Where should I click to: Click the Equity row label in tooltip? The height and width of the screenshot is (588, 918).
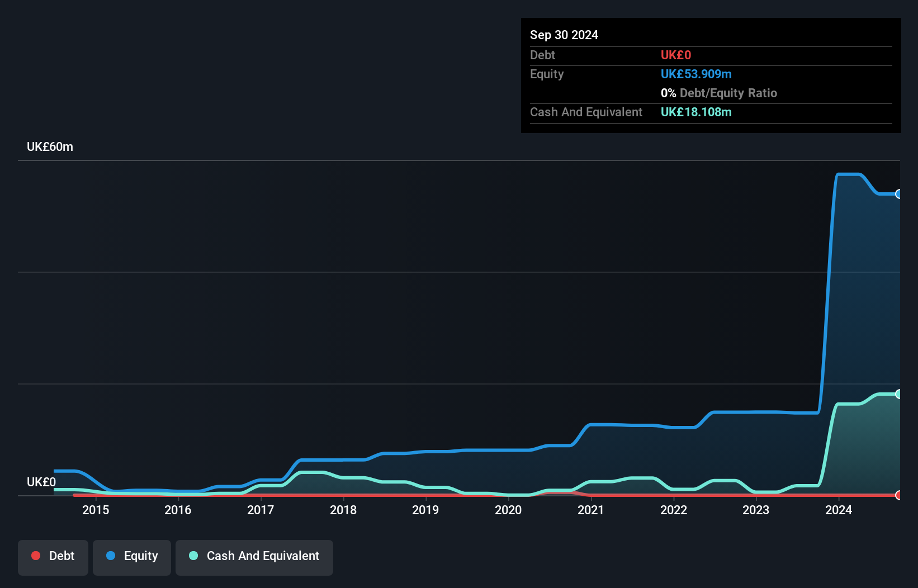[547, 74]
